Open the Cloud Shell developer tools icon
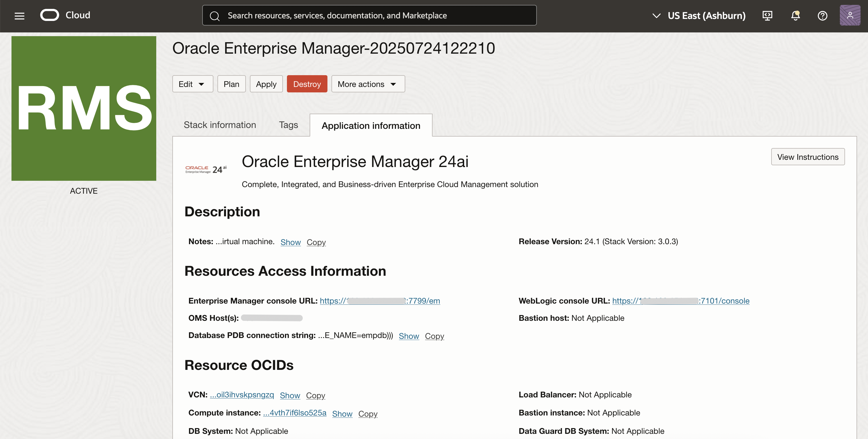The height and width of the screenshot is (439, 868). [767, 15]
